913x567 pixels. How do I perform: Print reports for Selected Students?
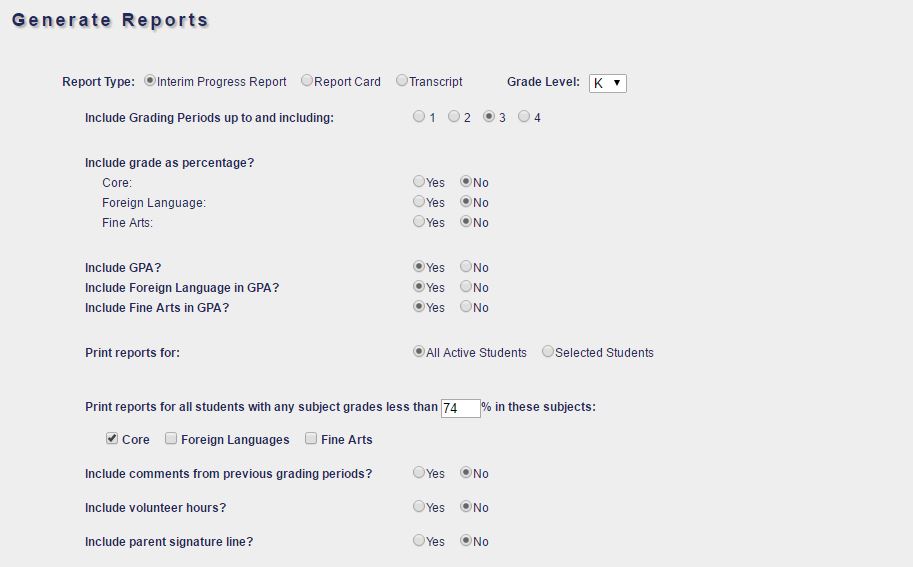[548, 352]
